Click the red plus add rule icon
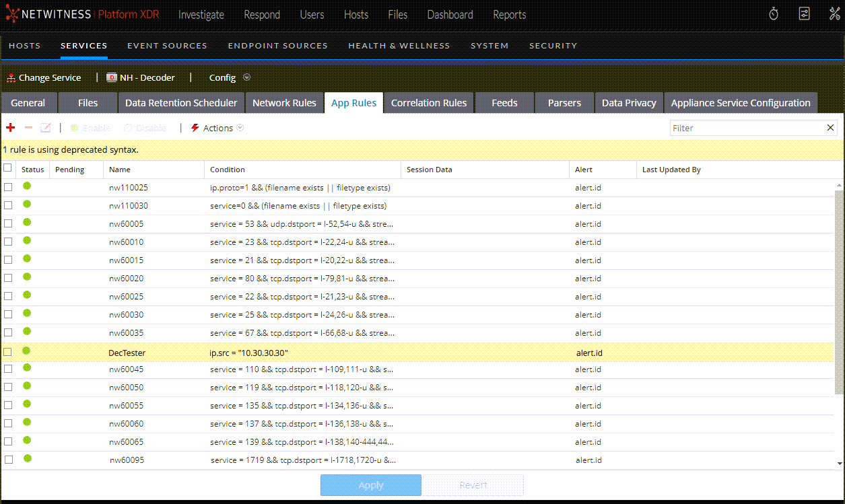This screenshot has width=845, height=504. pos(10,128)
